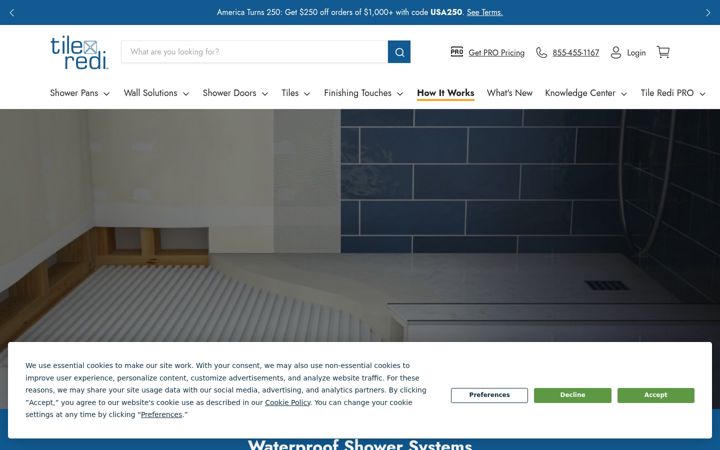Go to How It Works page
The width and height of the screenshot is (720, 450).
click(445, 93)
